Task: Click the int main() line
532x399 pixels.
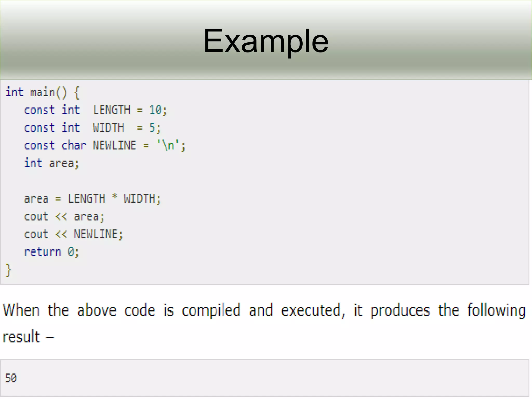Action: (42, 93)
